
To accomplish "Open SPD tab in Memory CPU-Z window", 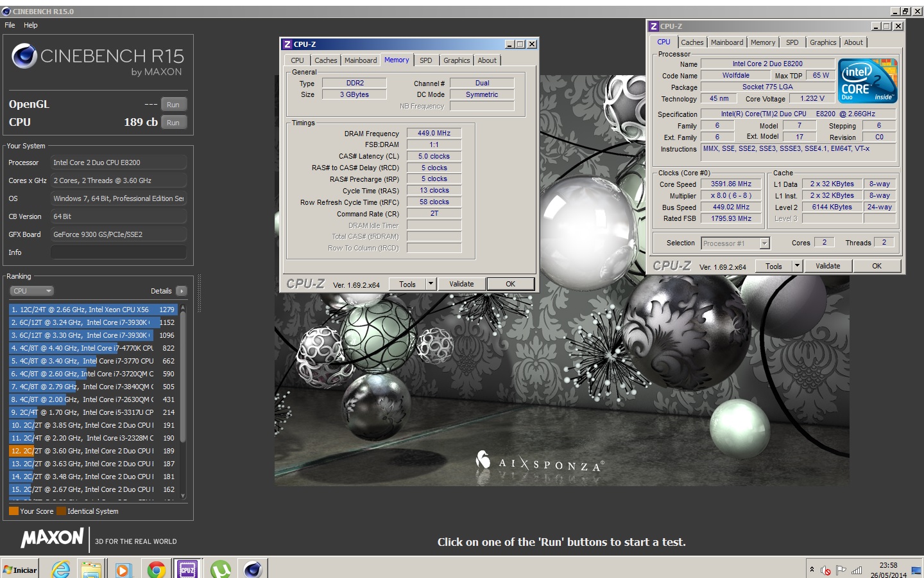I will tap(426, 60).
